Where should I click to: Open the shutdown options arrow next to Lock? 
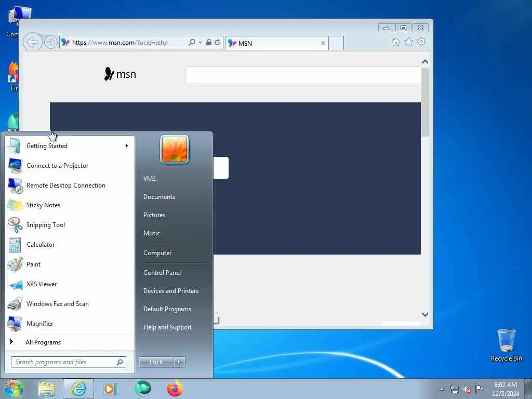(179, 362)
